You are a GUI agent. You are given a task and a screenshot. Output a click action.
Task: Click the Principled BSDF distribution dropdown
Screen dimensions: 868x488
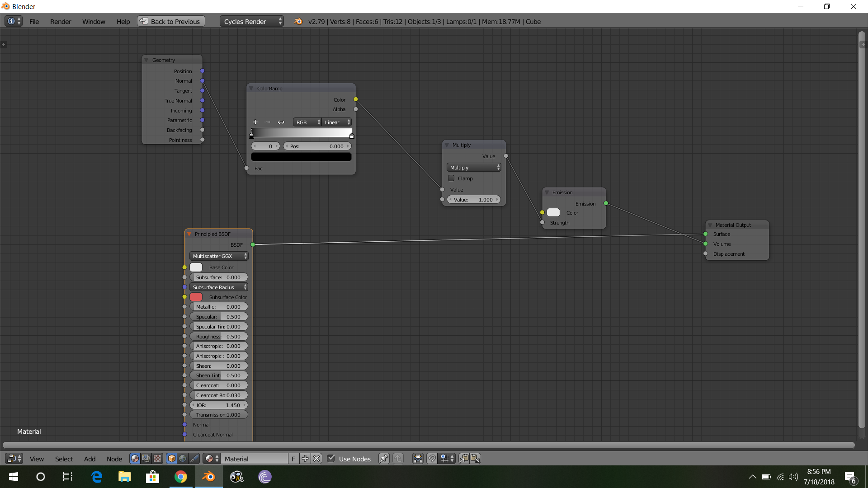point(217,256)
